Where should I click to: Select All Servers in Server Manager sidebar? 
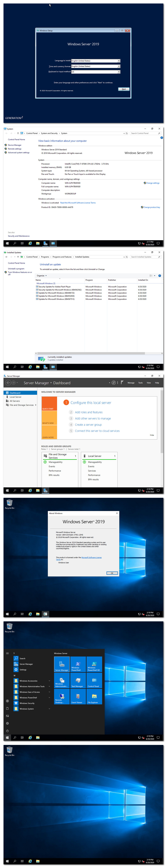(15, 401)
